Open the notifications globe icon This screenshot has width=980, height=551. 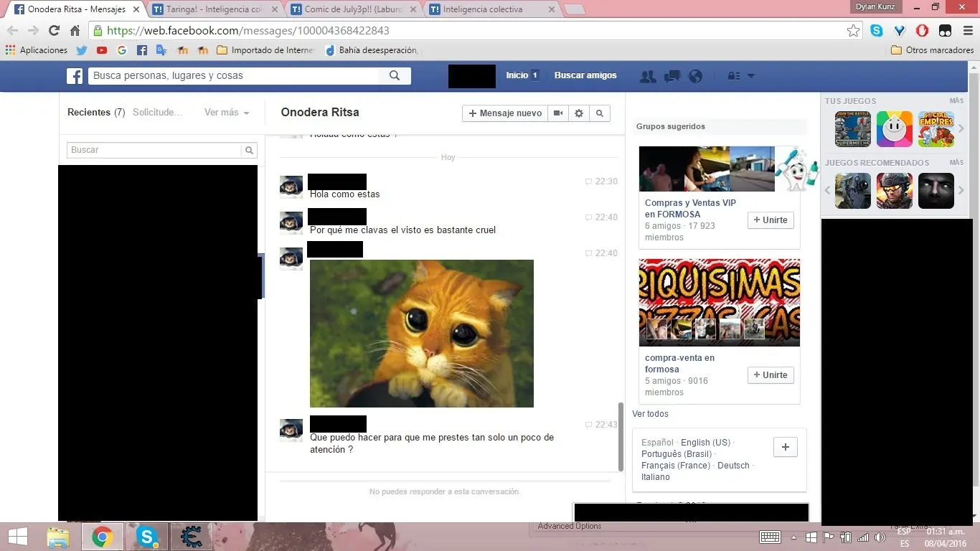coord(694,76)
